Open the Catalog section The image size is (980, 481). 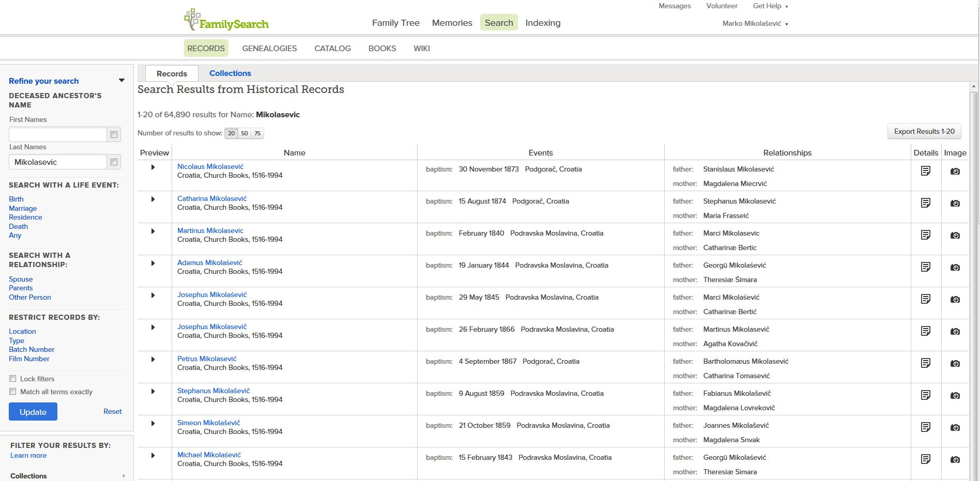332,49
